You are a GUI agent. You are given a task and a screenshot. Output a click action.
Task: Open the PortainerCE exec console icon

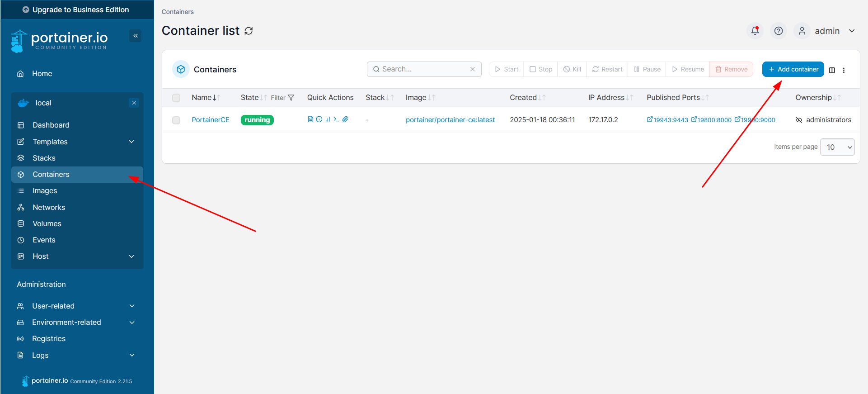(x=336, y=119)
